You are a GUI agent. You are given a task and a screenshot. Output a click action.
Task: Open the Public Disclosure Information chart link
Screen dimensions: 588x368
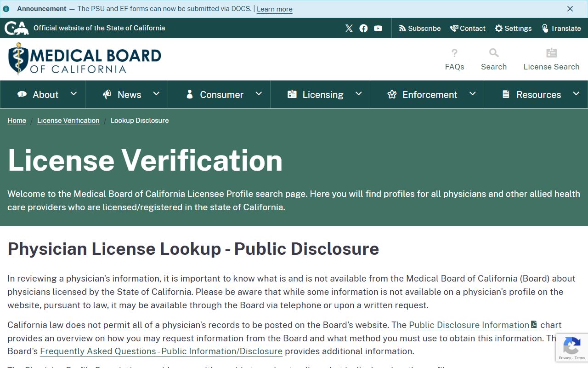tap(473, 325)
